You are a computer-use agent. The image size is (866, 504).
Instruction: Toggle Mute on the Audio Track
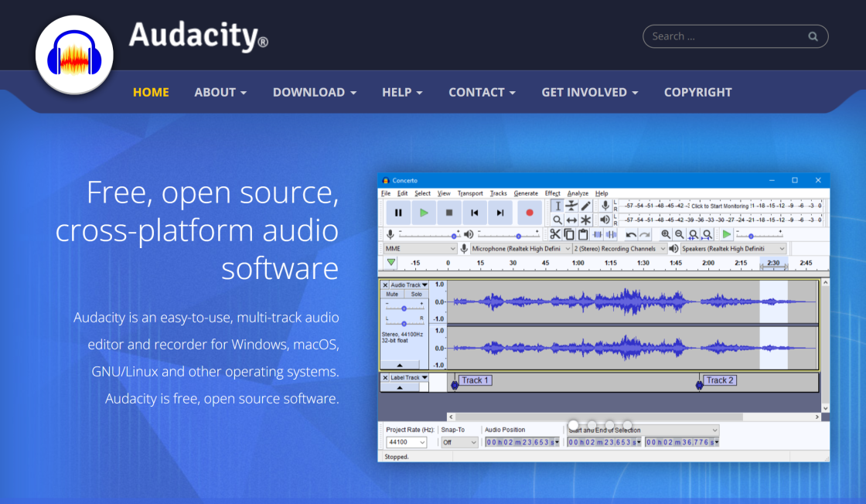tap(392, 295)
